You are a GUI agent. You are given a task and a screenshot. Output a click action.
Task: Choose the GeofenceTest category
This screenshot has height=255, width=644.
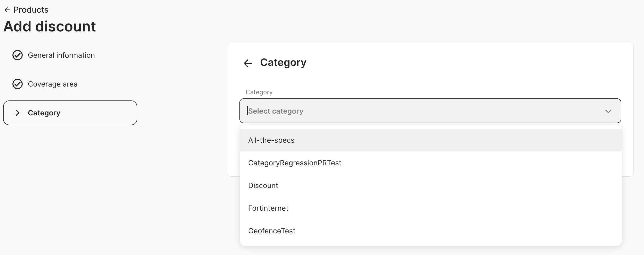[272, 231]
